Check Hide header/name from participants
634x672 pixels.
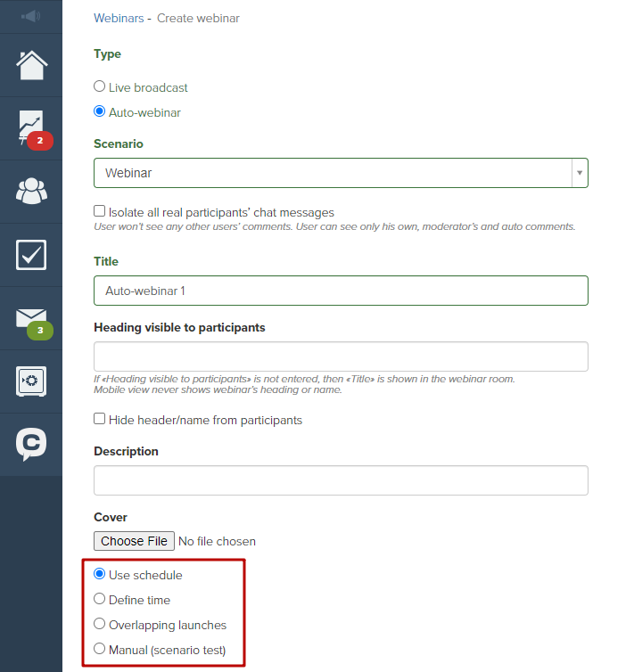pos(99,418)
